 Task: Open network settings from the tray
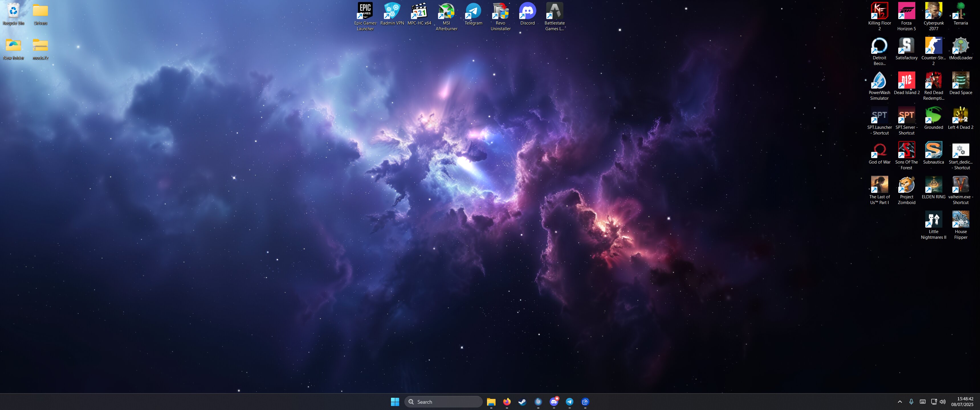pyautogui.click(x=934, y=402)
